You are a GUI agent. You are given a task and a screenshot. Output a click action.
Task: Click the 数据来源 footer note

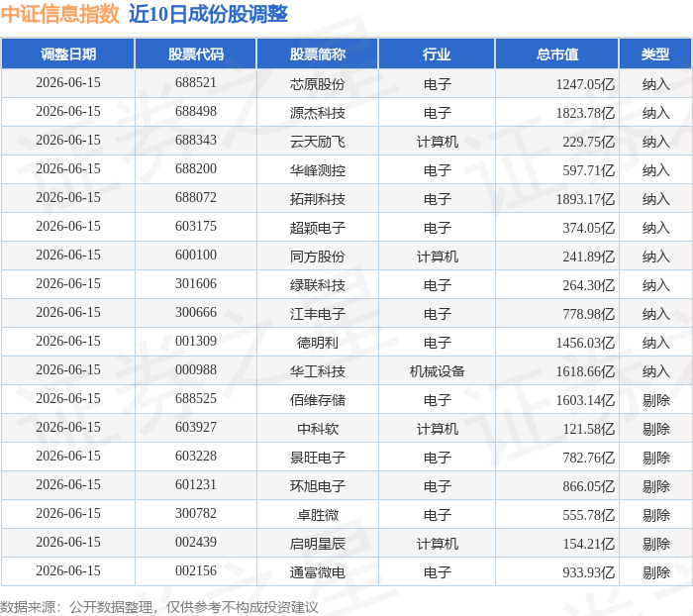(159, 607)
